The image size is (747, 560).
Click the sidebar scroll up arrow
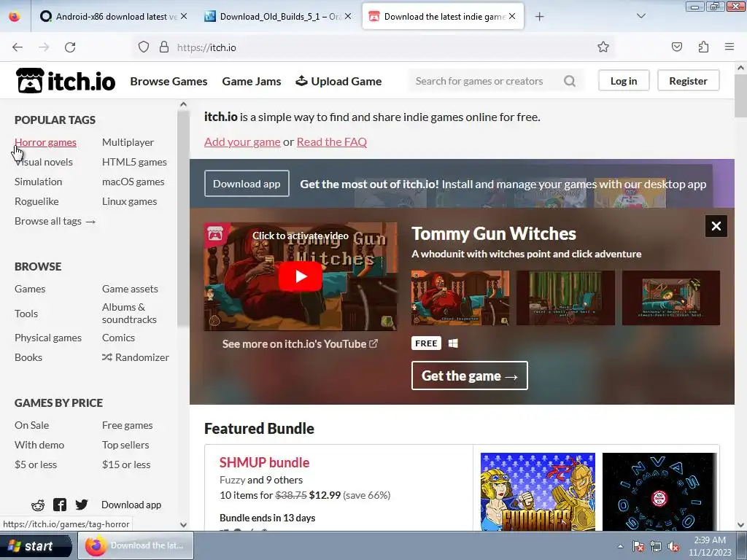(183, 105)
